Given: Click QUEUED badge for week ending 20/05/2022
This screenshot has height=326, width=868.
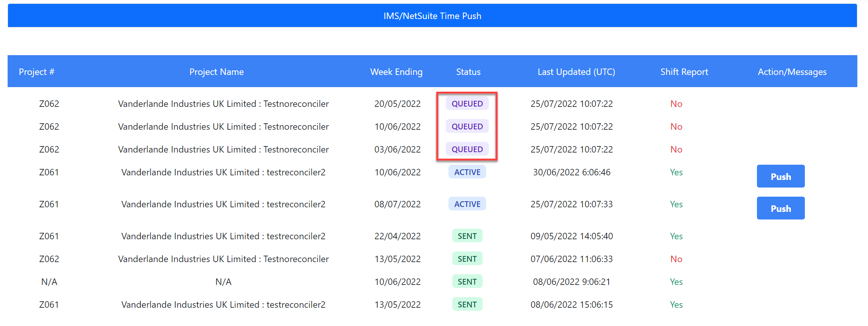Looking at the screenshot, I should coord(467,103).
